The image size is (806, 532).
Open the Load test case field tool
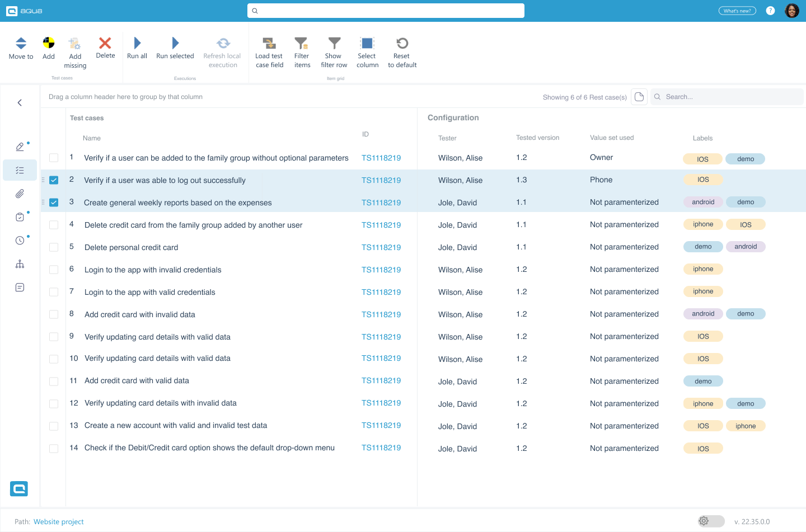pyautogui.click(x=269, y=50)
